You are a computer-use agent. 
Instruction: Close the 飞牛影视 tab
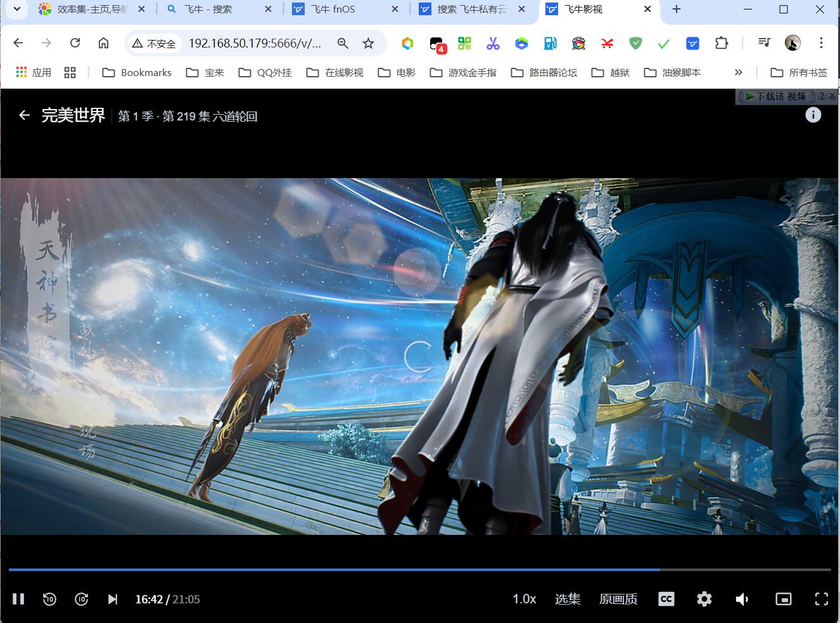[647, 10]
